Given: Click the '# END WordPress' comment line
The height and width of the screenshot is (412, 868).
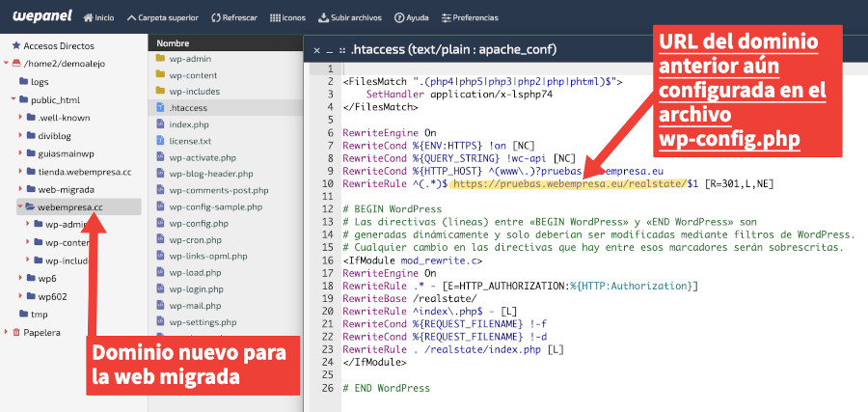Looking at the screenshot, I should [x=386, y=388].
